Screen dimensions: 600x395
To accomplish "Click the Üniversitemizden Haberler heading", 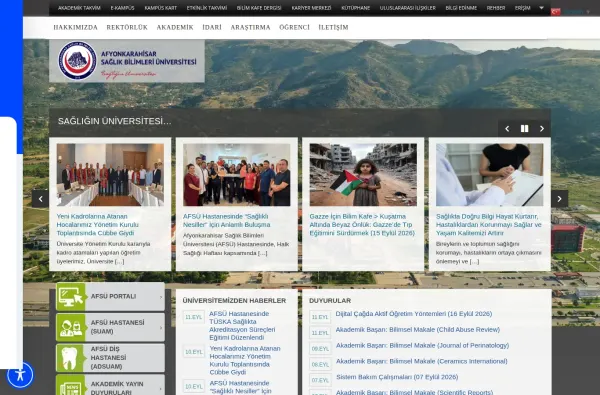I will 234,301.
